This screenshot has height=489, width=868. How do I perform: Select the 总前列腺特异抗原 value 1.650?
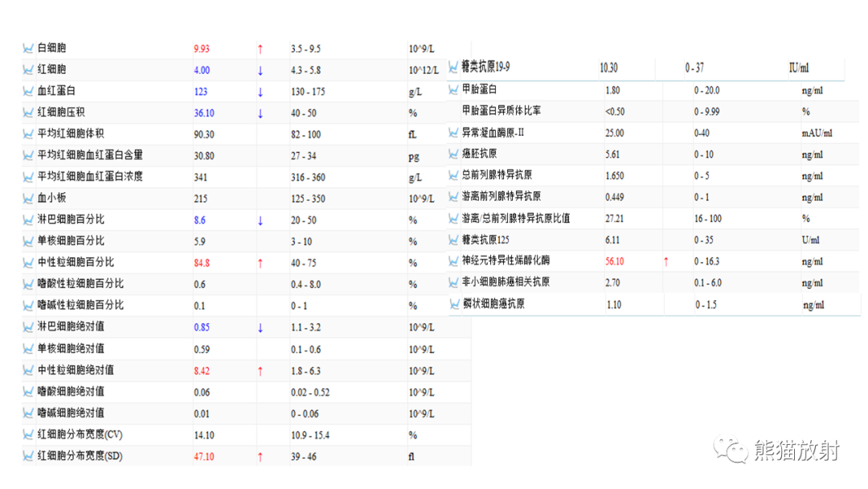[615, 176]
